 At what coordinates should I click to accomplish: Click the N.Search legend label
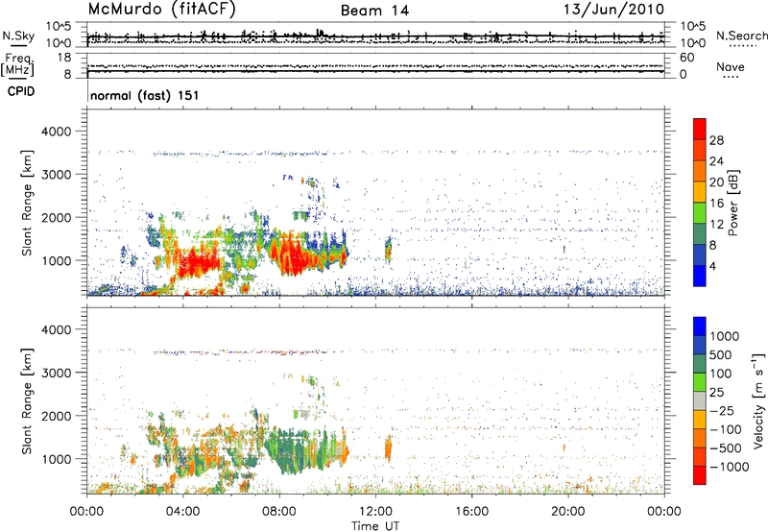[741, 36]
